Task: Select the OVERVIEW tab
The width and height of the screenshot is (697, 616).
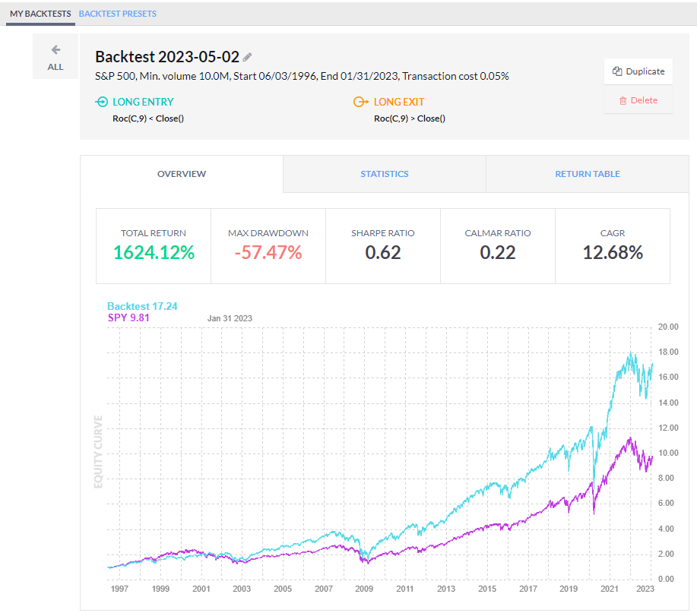Action: (x=181, y=174)
